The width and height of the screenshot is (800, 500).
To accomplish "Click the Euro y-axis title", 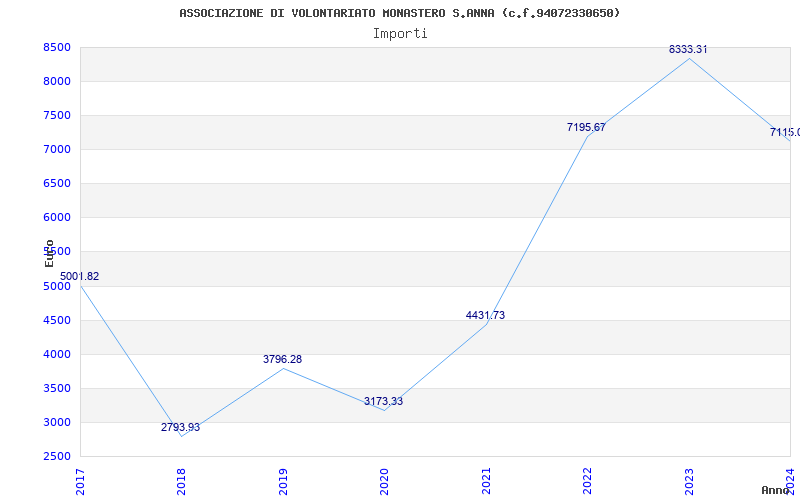I will click(x=49, y=253).
